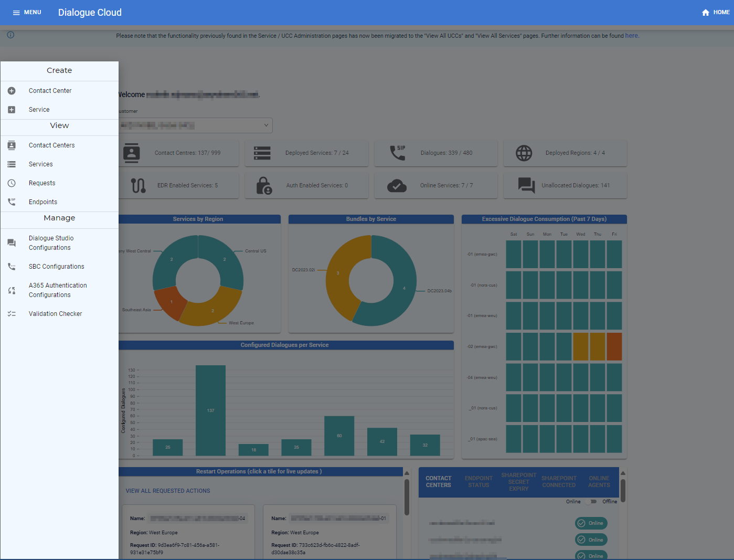Screen dimensions: 734x560
Task: Open View Services menu item
Action: pos(59,164)
